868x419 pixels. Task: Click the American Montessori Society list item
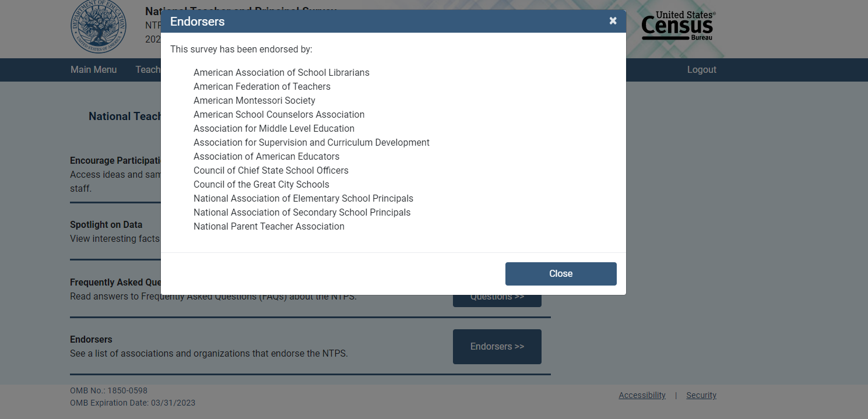point(254,101)
